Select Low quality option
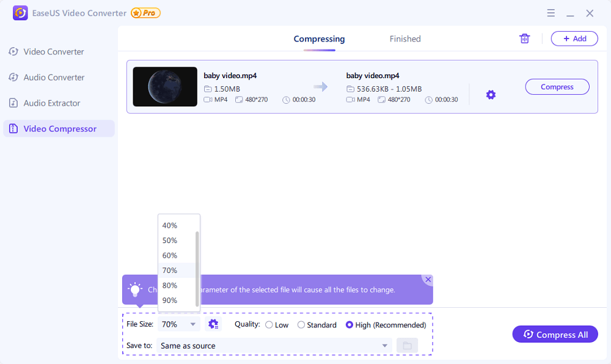 click(269, 325)
